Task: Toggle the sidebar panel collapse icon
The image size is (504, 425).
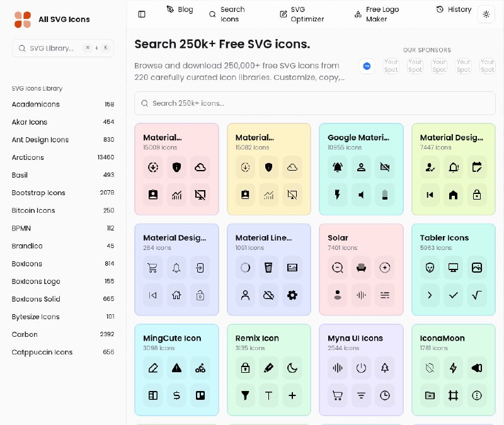Action: (141, 14)
